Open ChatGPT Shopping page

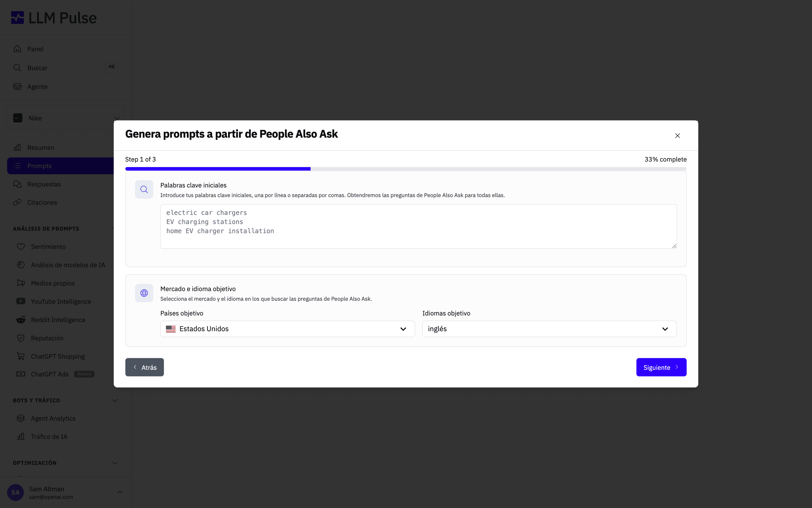coord(58,356)
